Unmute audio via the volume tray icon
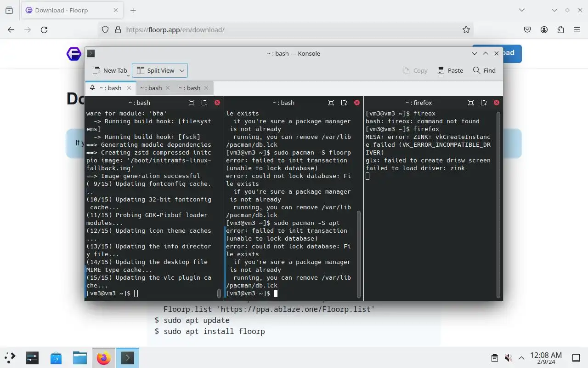This screenshot has height=368, width=588. [x=508, y=358]
